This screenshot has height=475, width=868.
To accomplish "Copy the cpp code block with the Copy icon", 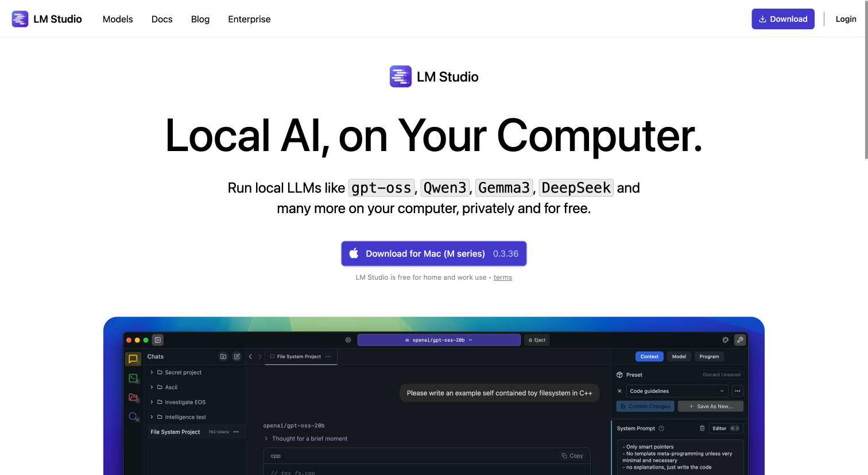I will (572, 455).
